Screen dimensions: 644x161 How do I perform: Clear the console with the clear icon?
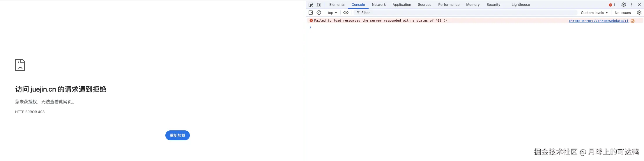[319, 13]
